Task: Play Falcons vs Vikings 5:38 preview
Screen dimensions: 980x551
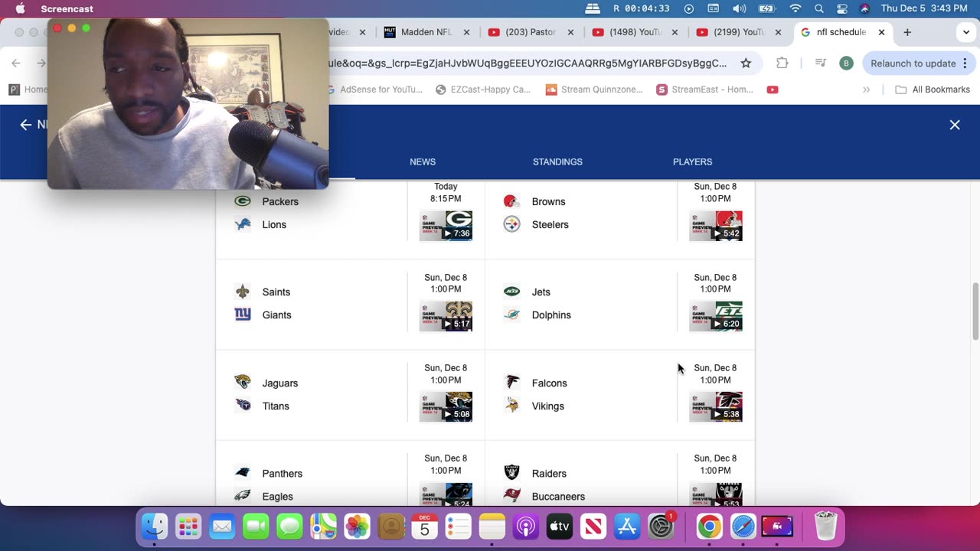Action: (715, 406)
